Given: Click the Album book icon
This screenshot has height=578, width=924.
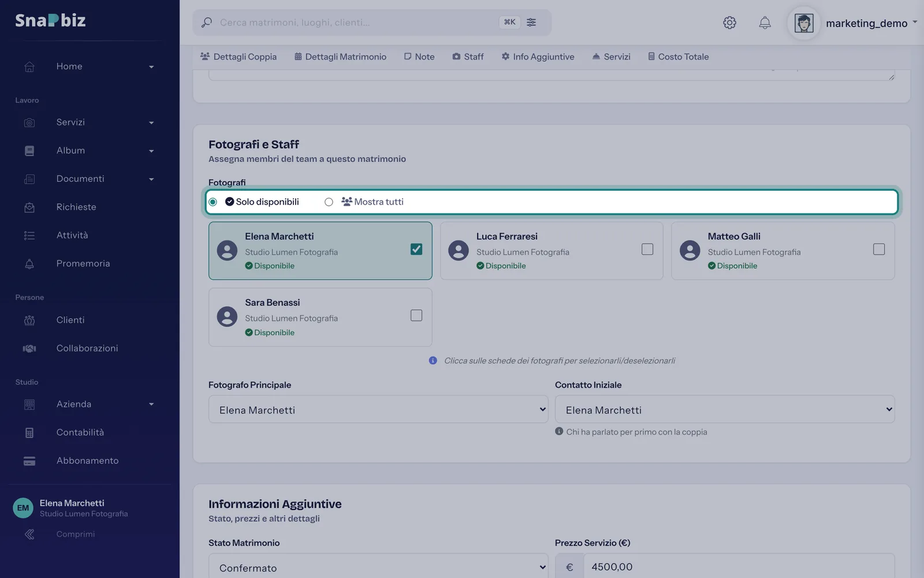Looking at the screenshot, I should point(29,151).
